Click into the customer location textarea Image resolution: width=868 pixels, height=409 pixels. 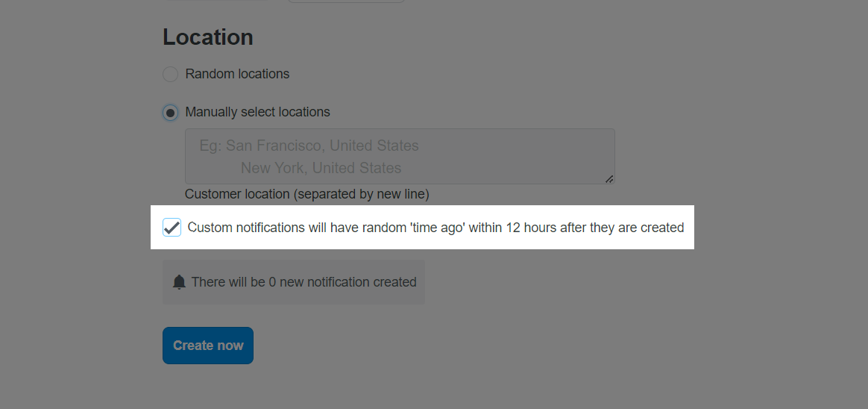400,156
